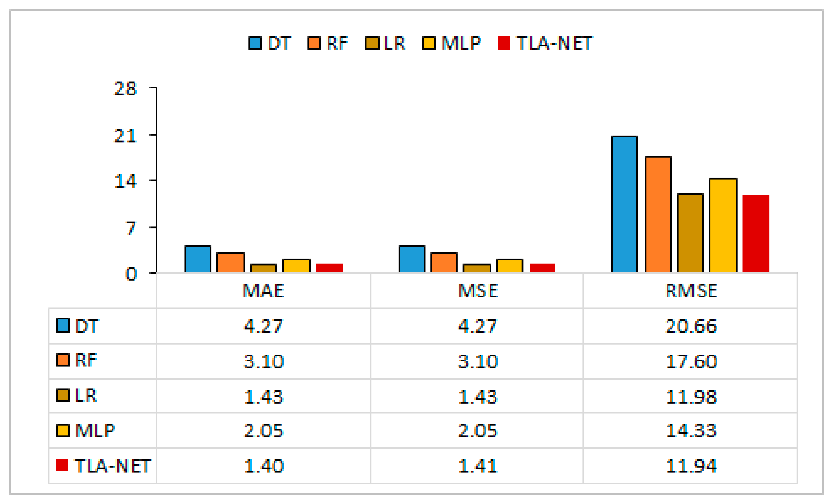Screen dimensions: 833x504
Task: Click the y-axis label 28
Action: point(126,89)
